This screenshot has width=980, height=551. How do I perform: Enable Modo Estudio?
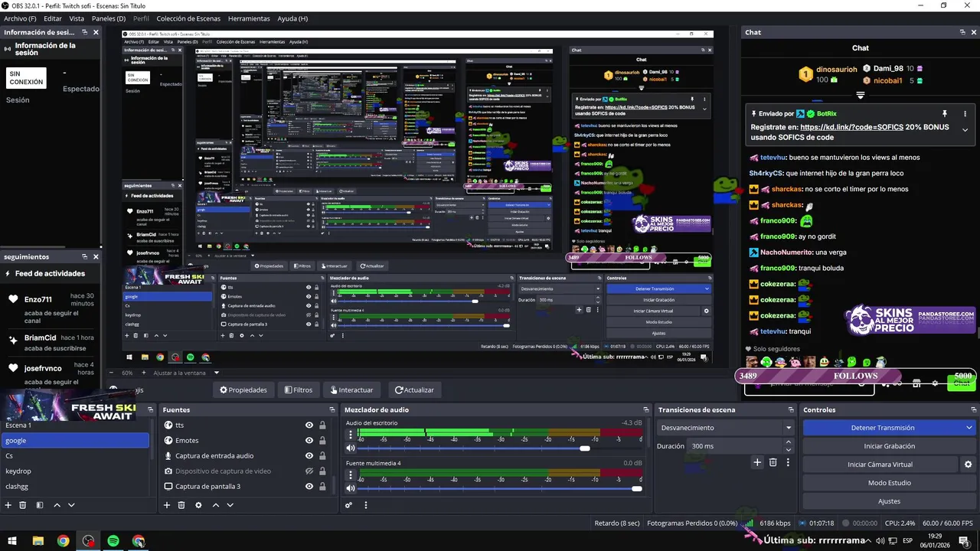889,483
